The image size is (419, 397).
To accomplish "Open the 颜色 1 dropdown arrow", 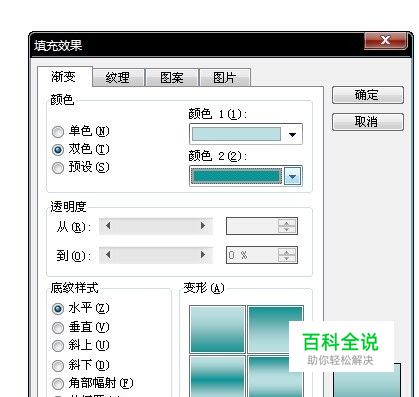I will tap(292, 134).
